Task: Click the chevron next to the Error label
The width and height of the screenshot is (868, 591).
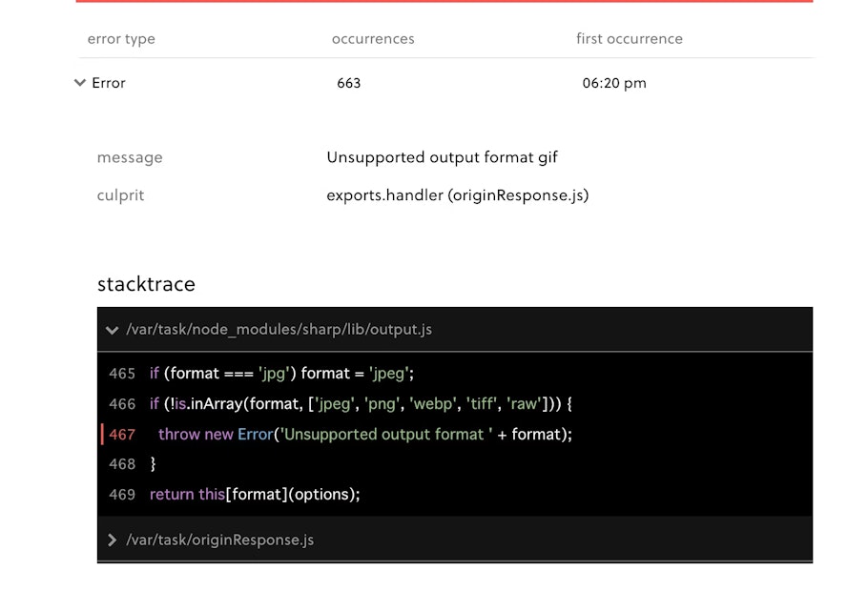Action: [80, 83]
